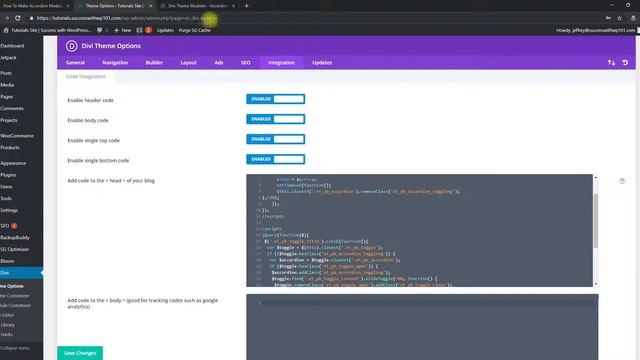The width and height of the screenshot is (640, 360).
Task: Open Jetpack in the sidebar
Action: click(x=8, y=58)
